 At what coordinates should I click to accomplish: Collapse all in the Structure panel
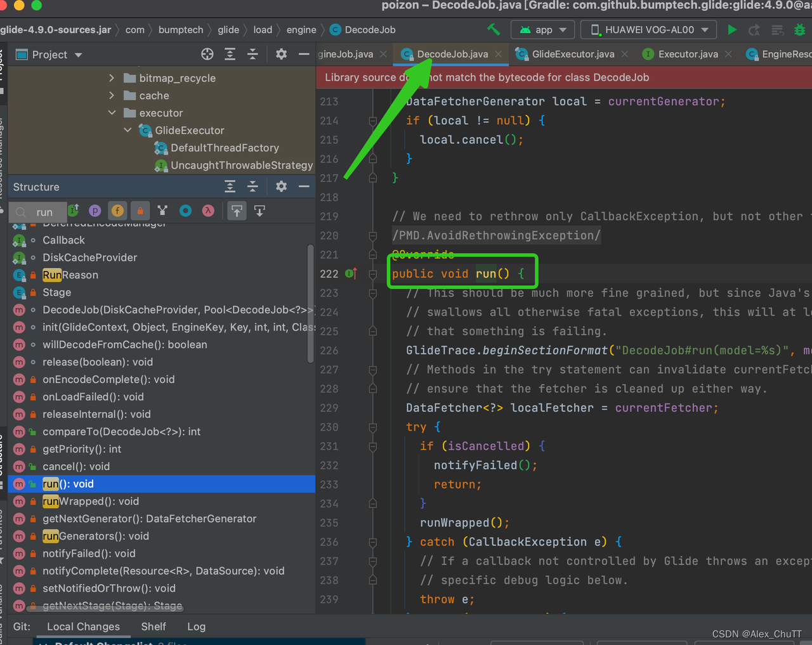(252, 186)
